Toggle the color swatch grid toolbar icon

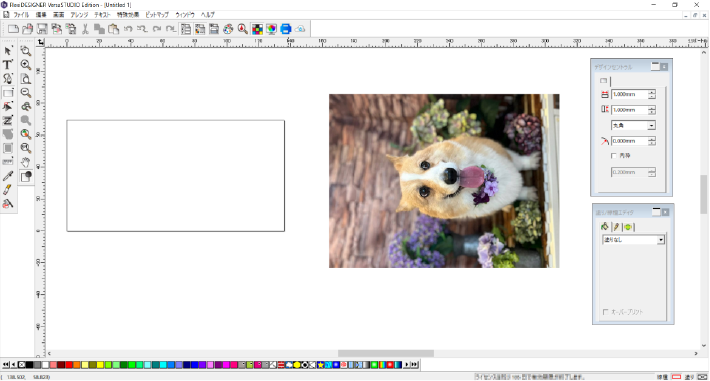tap(257, 29)
